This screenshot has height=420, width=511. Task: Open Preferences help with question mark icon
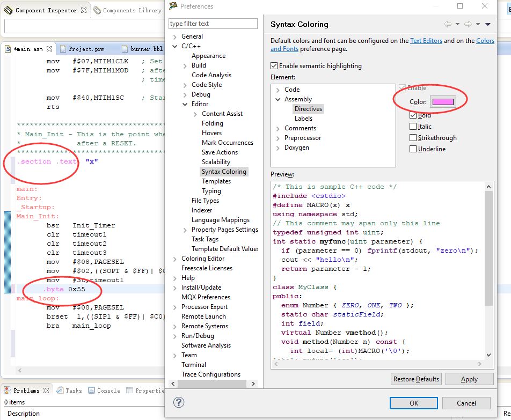pos(179,402)
